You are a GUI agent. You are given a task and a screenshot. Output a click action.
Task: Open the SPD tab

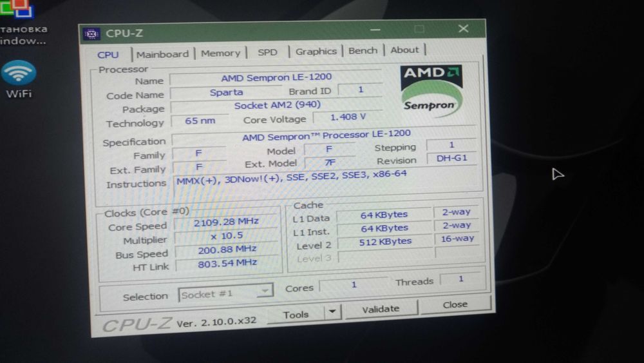click(267, 52)
